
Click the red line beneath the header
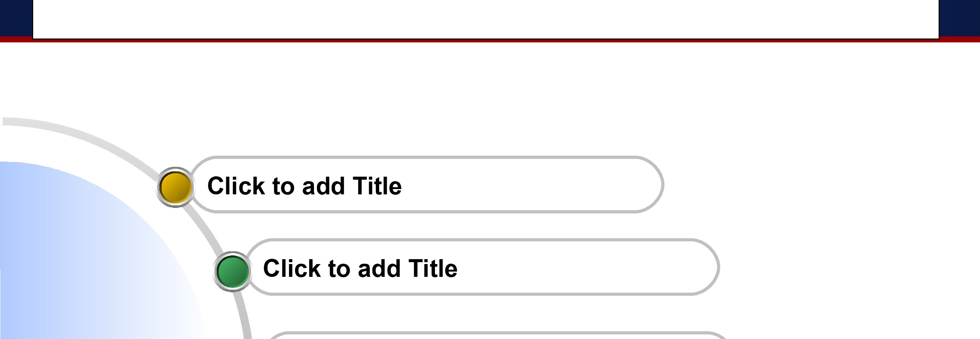(490, 40)
